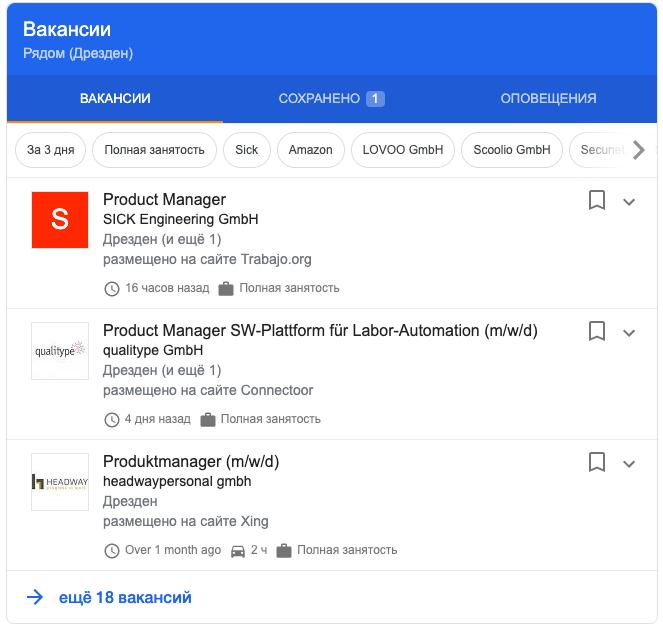The height and width of the screenshot is (627, 663).
Task: Filter jobs by LOVOO GmbH
Action: tap(403, 150)
